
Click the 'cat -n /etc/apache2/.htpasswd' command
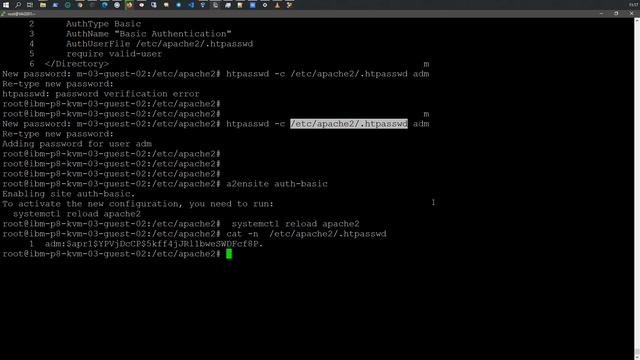pyautogui.click(x=306, y=234)
